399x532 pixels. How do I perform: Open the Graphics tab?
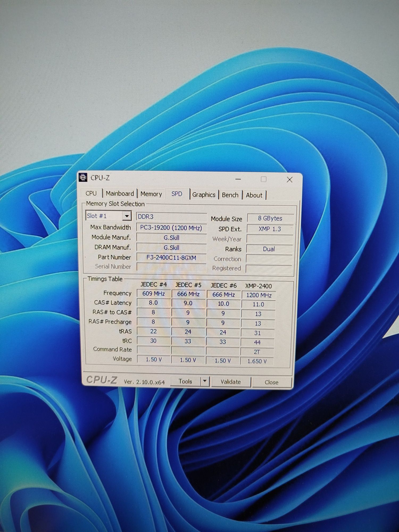click(x=204, y=195)
